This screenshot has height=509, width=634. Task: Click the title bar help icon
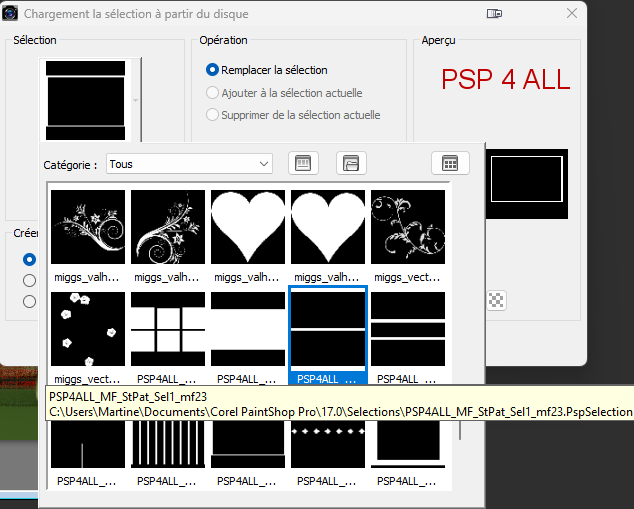click(494, 14)
